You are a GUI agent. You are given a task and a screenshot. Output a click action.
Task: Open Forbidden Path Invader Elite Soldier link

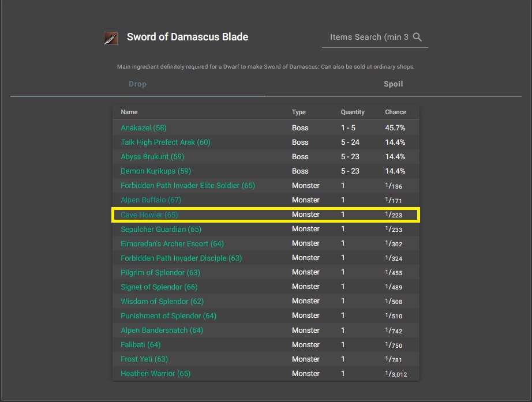(x=188, y=186)
